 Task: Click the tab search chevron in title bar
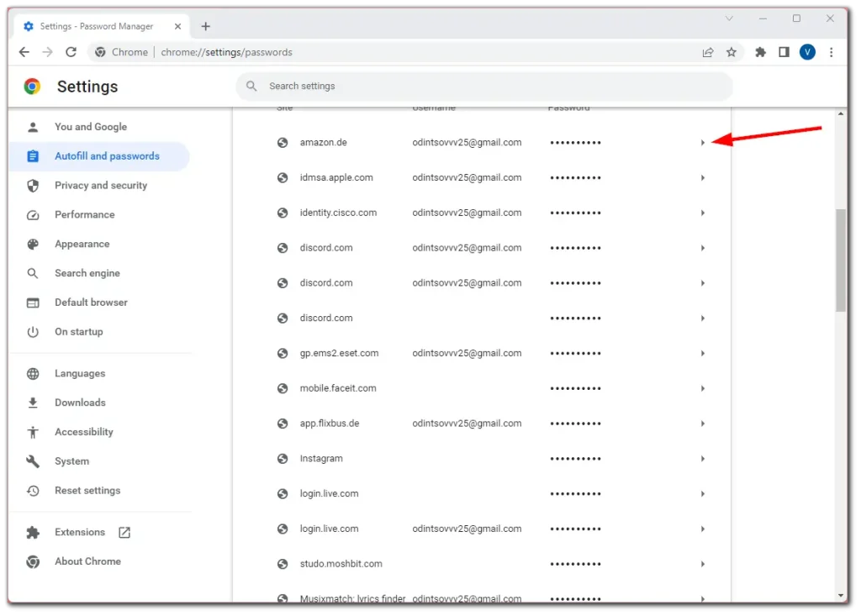(729, 18)
